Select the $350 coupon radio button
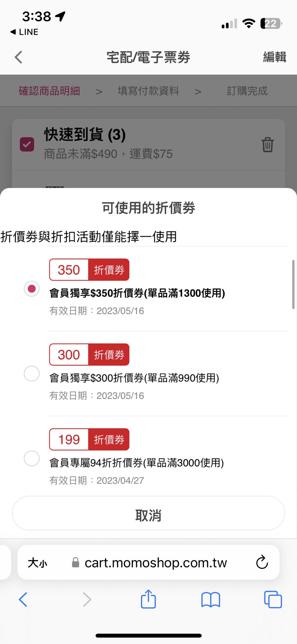This screenshot has height=644, width=297. tap(32, 289)
